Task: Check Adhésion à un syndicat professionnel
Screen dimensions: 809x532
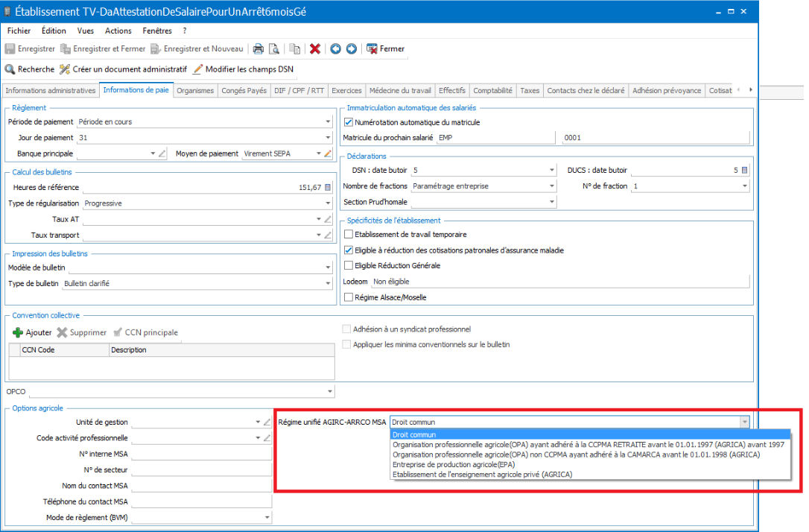Action: [346, 329]
